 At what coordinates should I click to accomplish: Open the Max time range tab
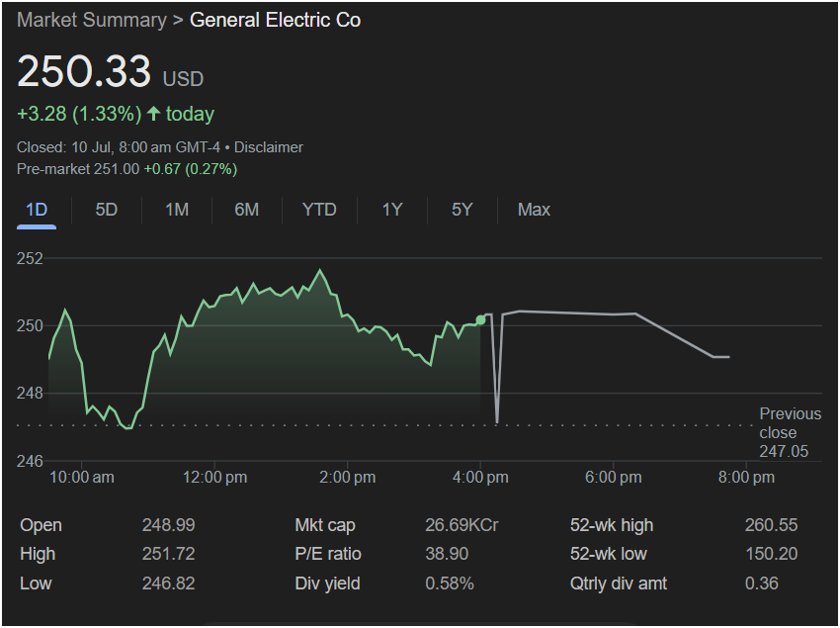(534, 209)
